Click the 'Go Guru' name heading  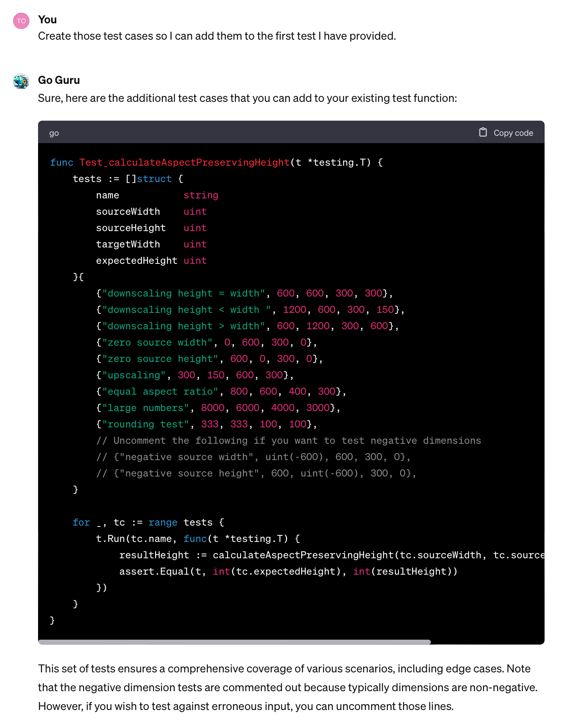(59, 80)
